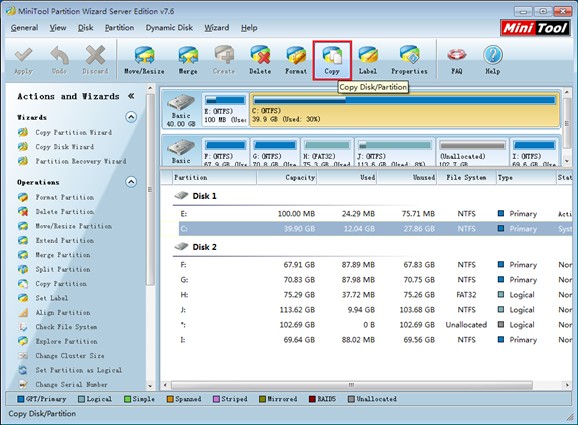
Task: Click the Explore Partition icon
Action: 23,341
